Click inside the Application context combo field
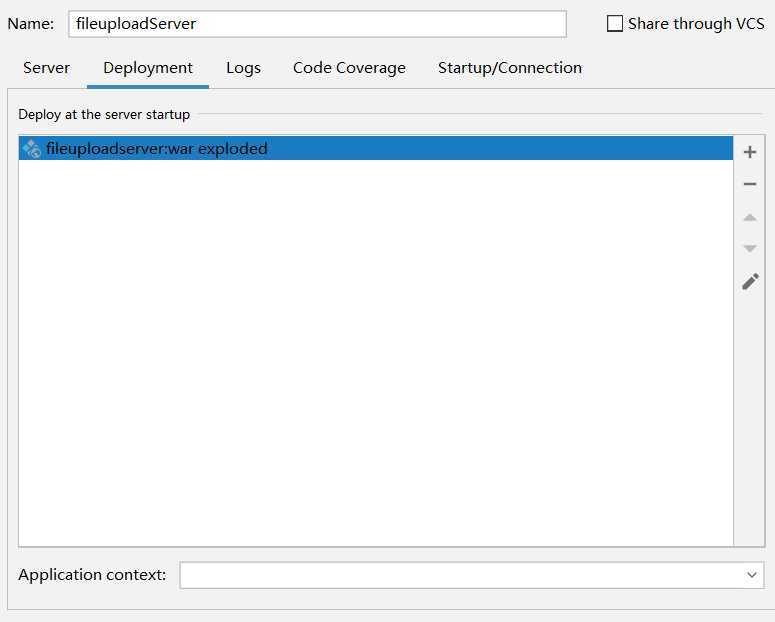The image size is (775, 622). pos(472,575)
